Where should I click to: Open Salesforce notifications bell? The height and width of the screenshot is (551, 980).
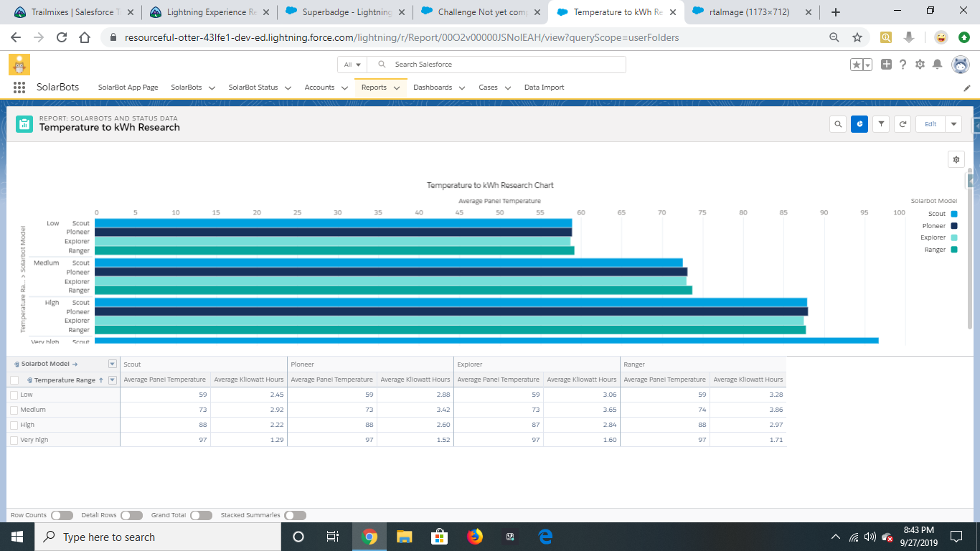click(x=937, y=65)
